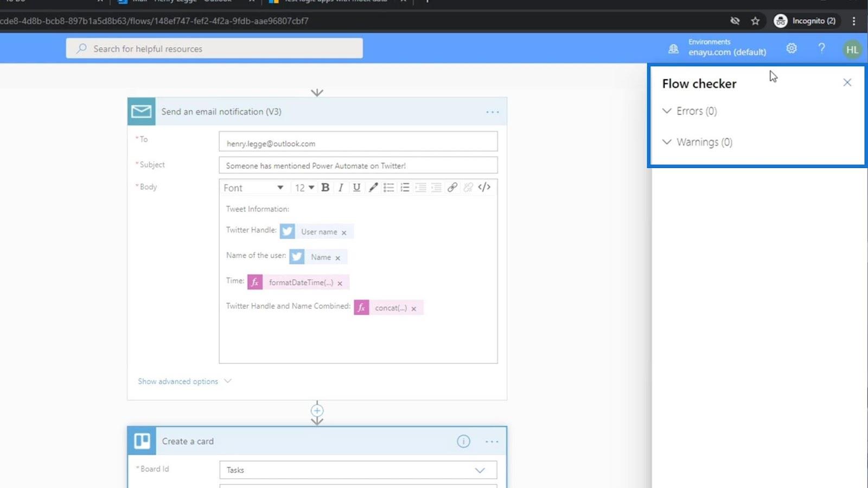Click the Trello Create a card icon
Viewport: 868px width, 488px height.
[142, 441]
